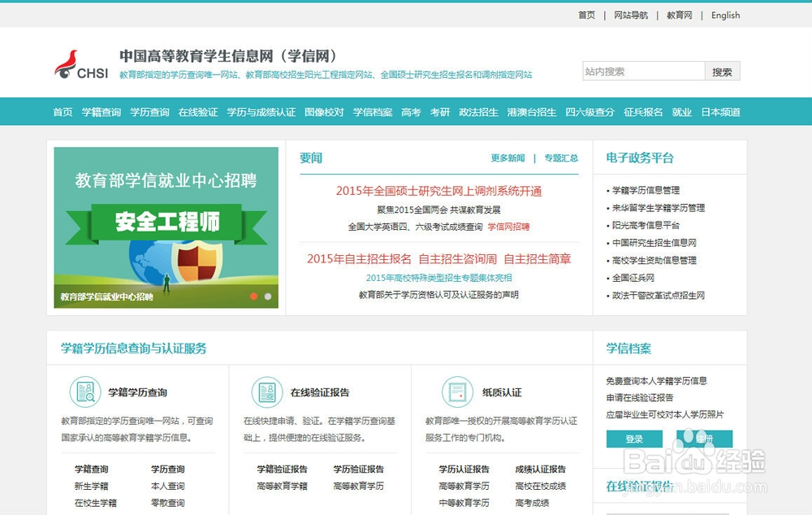Open 中国研究生招生信息网 link
The height and width of the screenshot is (515, 812).
click(x=654, y=243)
